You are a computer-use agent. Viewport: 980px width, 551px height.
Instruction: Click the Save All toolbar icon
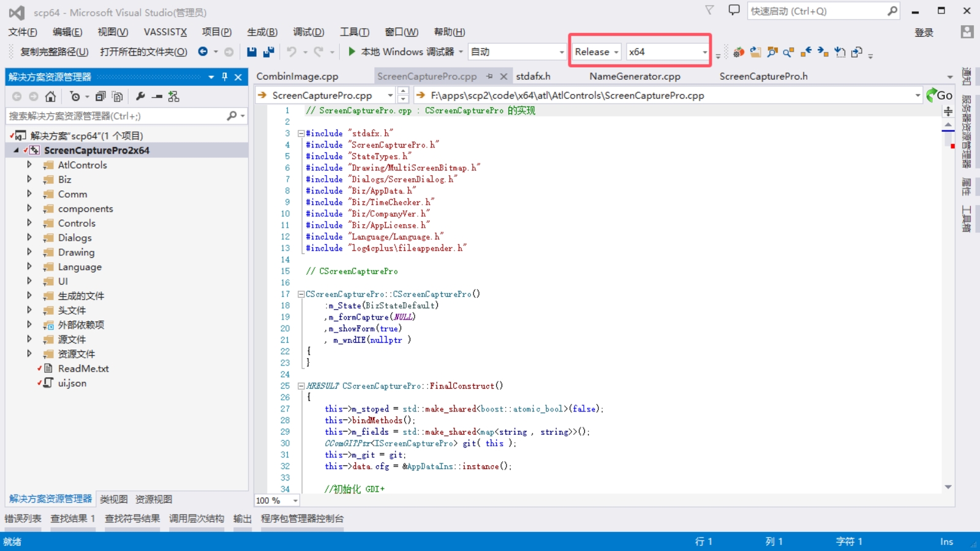click(x=268, y=52)
